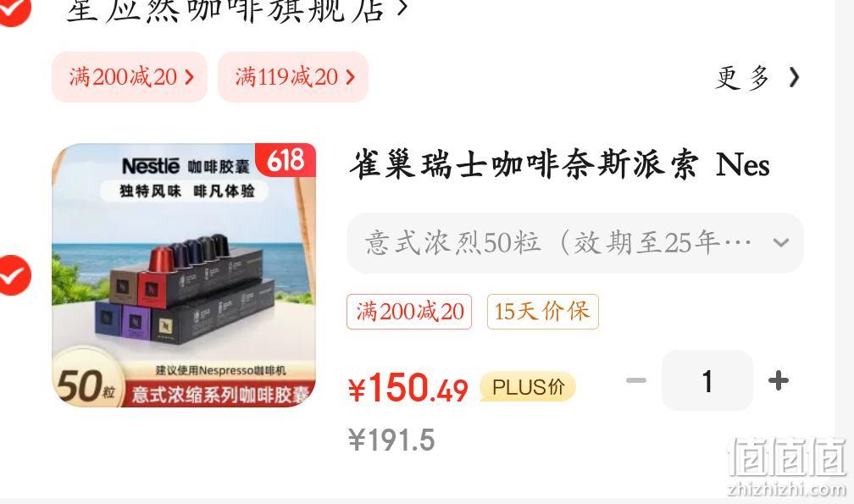
Task: Open product title 雀巢瑞士咖啡奈斯派索
Action: click(559, 164)
